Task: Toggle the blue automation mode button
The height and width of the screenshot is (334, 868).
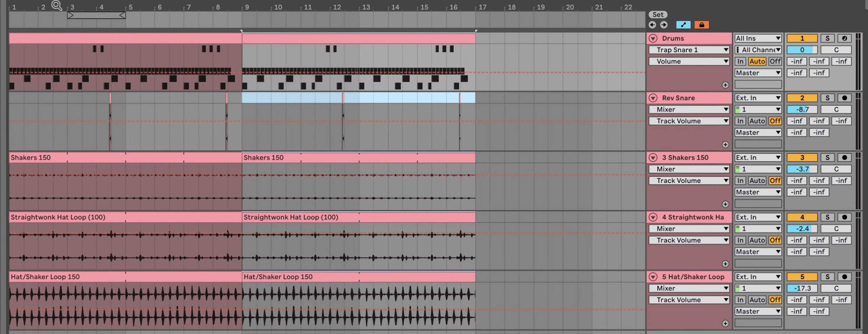Action: click(683, 25)
